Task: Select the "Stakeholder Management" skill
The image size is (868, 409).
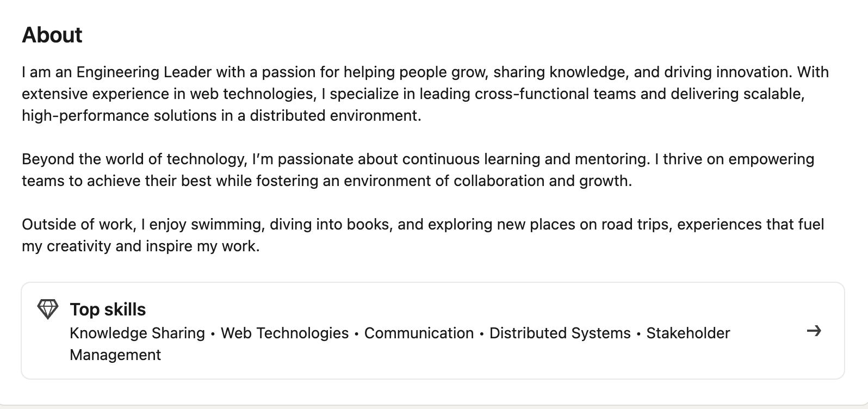Action: (x=688, y=333)
